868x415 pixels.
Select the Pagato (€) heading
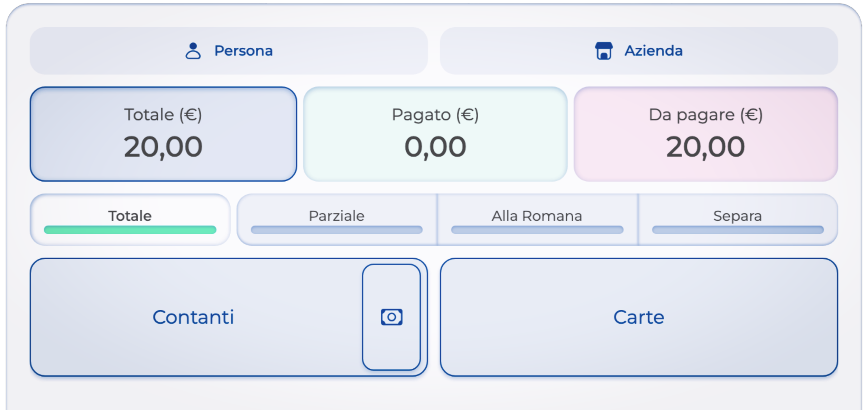(x=435, y=114)
